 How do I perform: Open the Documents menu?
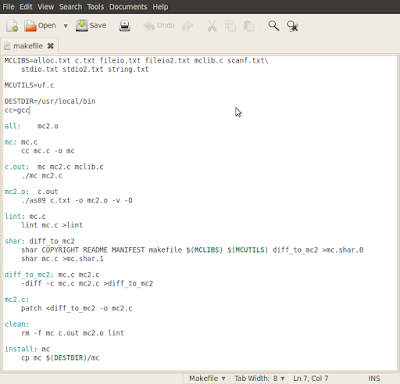coord(128,7)
